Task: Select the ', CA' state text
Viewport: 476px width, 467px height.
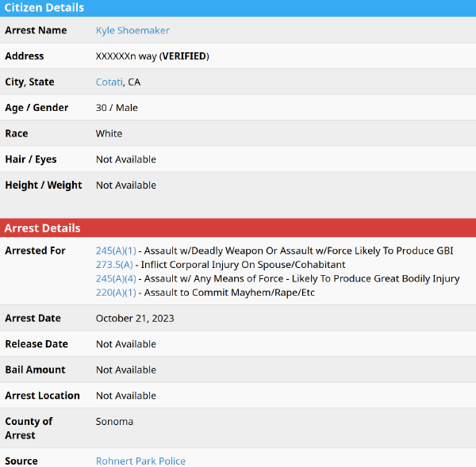Action: click(132, 82)
